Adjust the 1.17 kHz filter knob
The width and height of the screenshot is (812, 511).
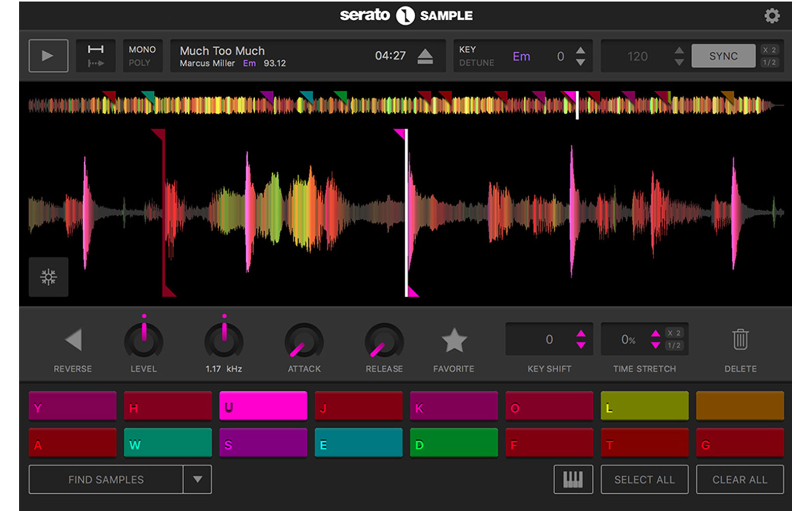tap(224, 342)
